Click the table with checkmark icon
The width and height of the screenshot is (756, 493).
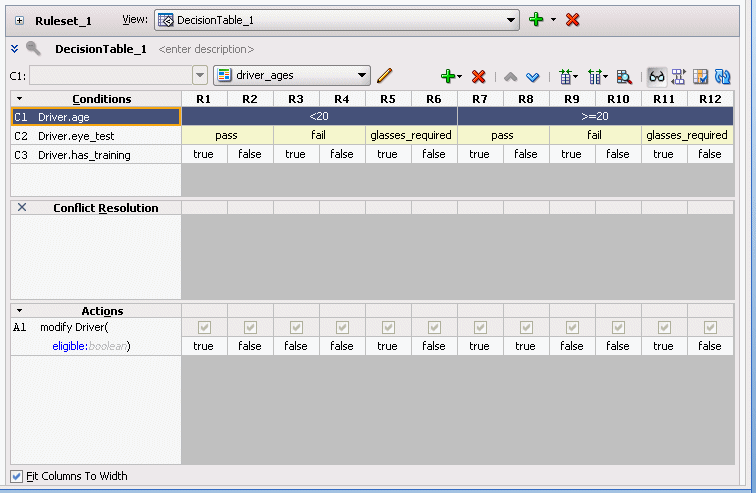701,77
